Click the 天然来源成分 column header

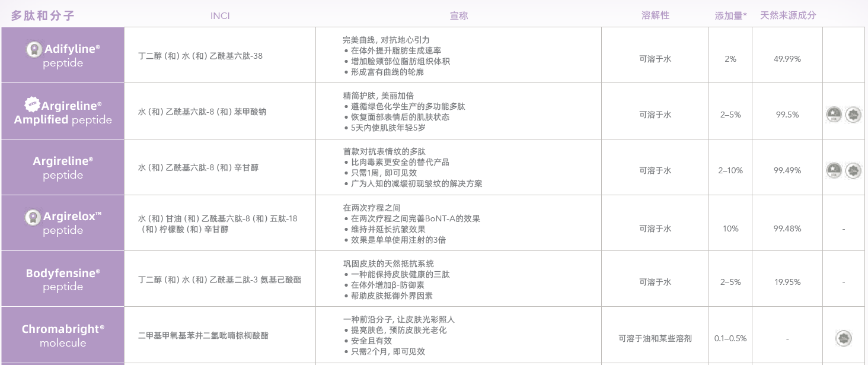click(788, 15)
